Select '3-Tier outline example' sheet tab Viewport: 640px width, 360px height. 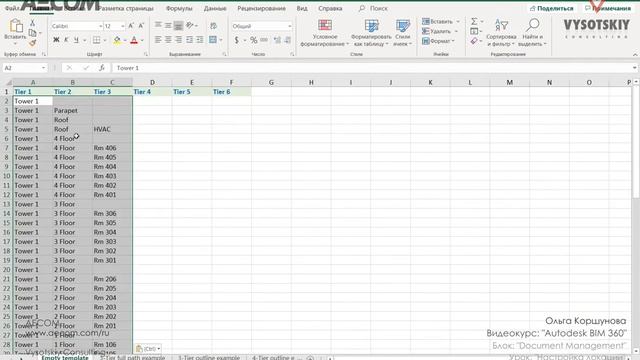209,357
